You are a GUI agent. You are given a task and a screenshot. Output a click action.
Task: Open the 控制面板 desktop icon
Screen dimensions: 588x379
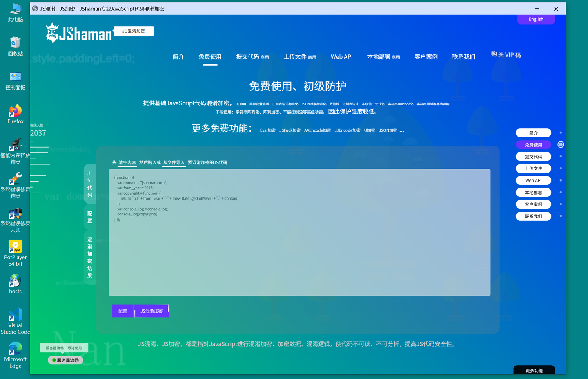coord(15,76)
